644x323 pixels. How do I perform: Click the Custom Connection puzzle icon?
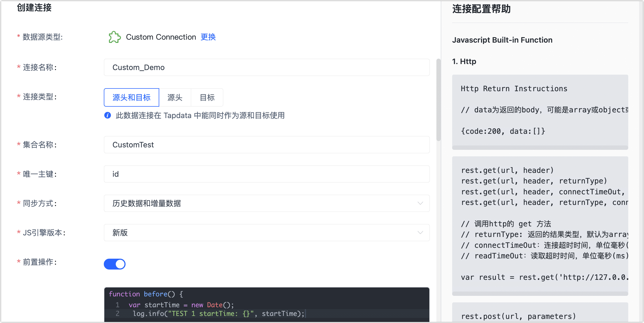pyautogui.click(x=114, y=37)
